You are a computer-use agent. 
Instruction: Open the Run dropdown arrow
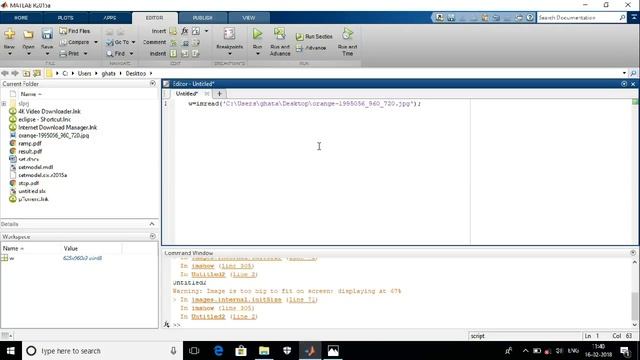(257, 53)
